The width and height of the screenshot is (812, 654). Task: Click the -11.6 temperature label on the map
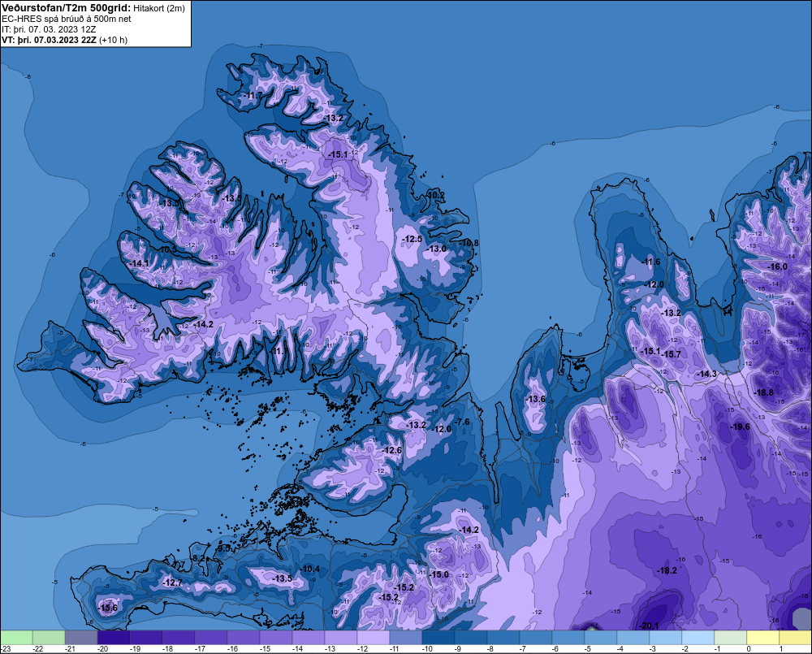pos(651,262)
